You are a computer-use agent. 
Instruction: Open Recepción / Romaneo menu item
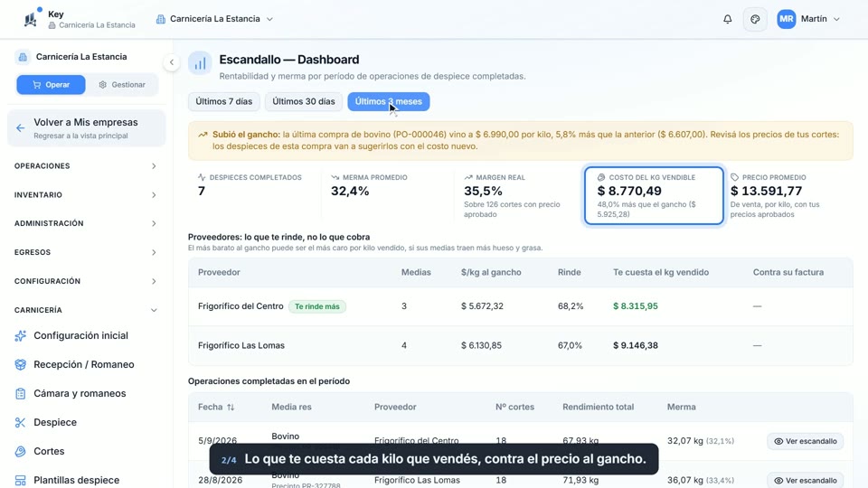pyautogui.click(x=86, y=364)
